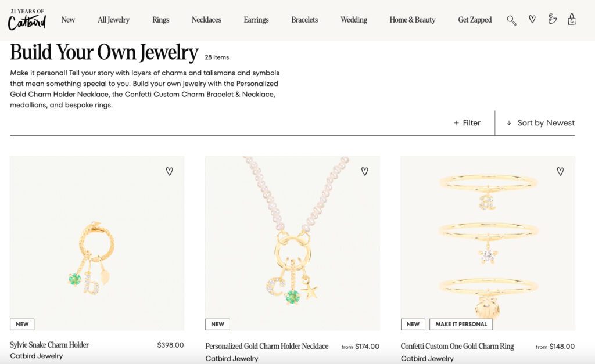Go to the Necklaces menu
Image resolution: width=595 pixels, height=364 pixels.
206,20
